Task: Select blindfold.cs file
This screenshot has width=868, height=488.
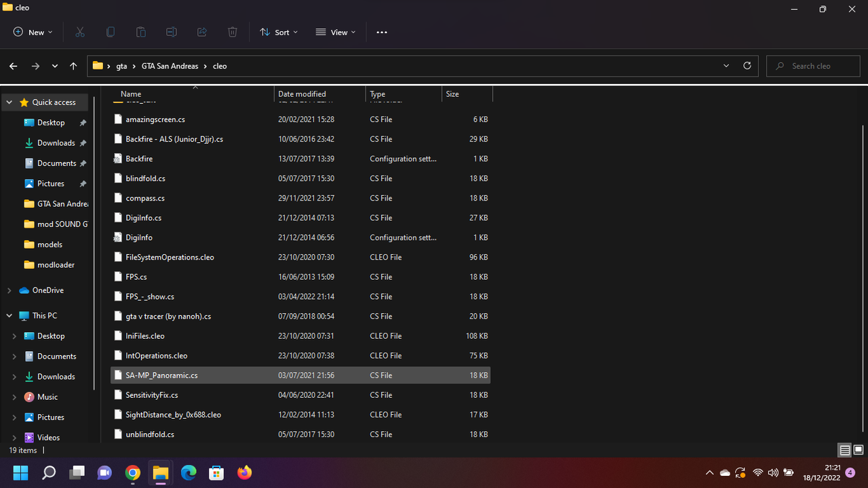Action: coord(300,178)
